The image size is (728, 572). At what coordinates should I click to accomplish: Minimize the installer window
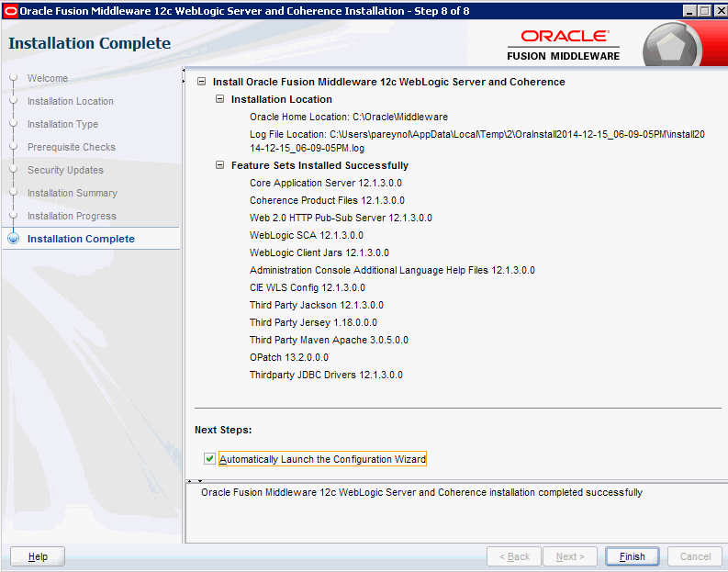tap(689, 11)
